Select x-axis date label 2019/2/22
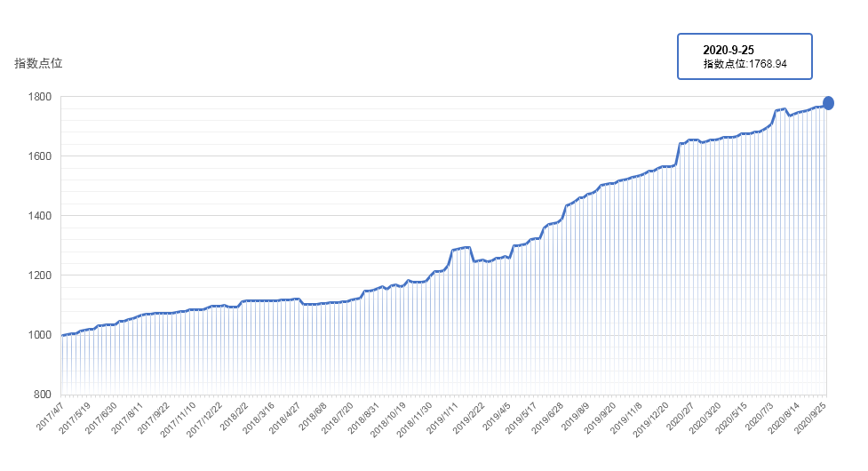 click(468, 418)
